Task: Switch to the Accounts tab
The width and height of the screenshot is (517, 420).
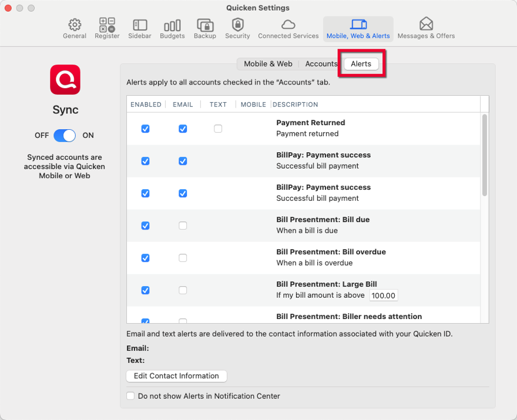Action: [321, 64]
